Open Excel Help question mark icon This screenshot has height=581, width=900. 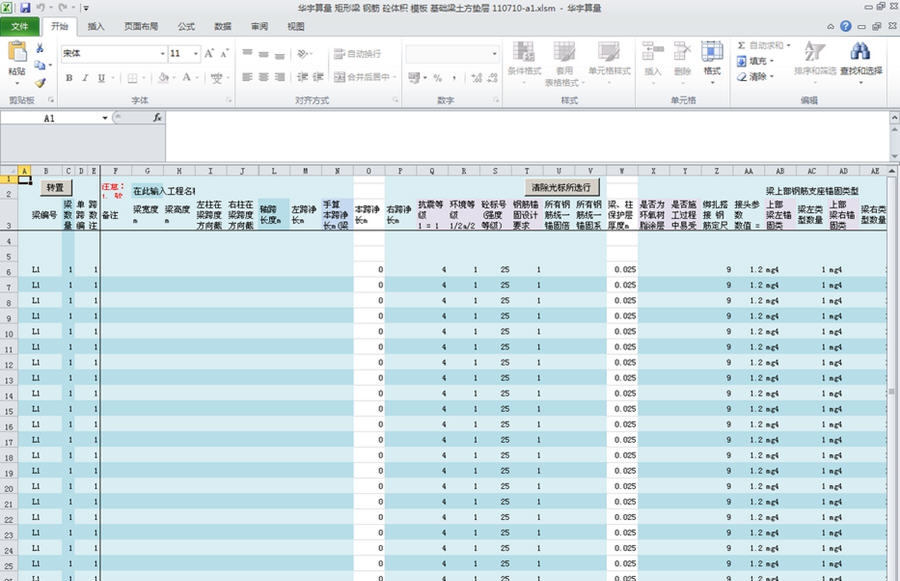point(846,27)
